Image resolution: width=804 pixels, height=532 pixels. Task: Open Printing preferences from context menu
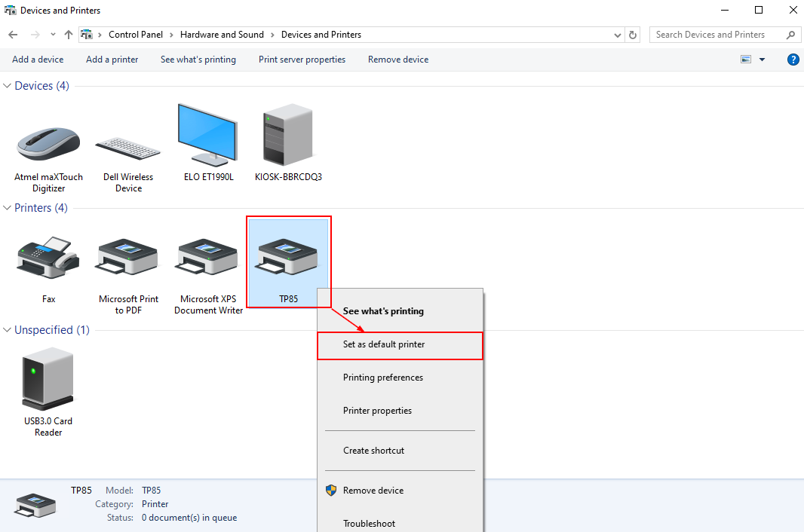pyautogui.click(x=383, y=378)
